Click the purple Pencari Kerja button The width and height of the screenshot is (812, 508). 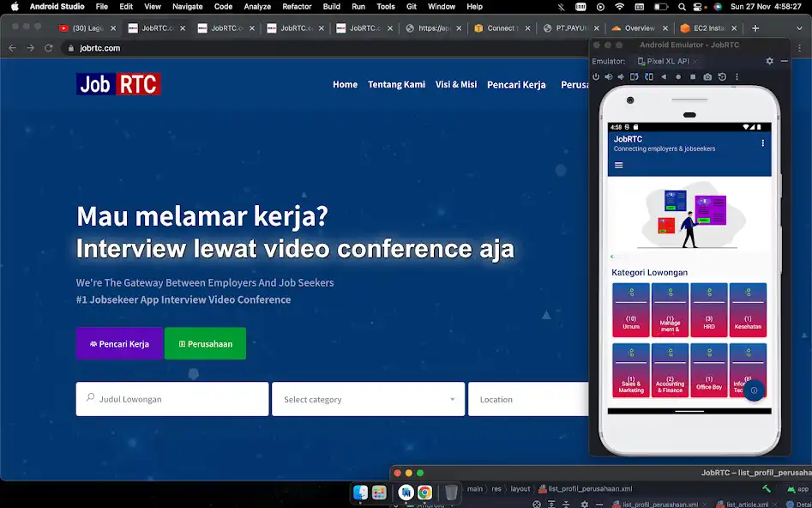click(x=119, y=343)
